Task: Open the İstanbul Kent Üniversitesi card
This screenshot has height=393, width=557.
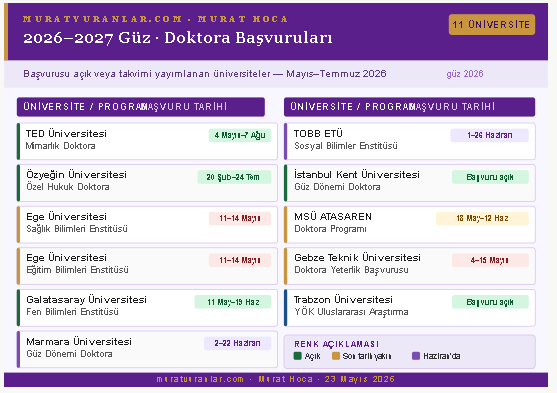Action: coord(410,183)
